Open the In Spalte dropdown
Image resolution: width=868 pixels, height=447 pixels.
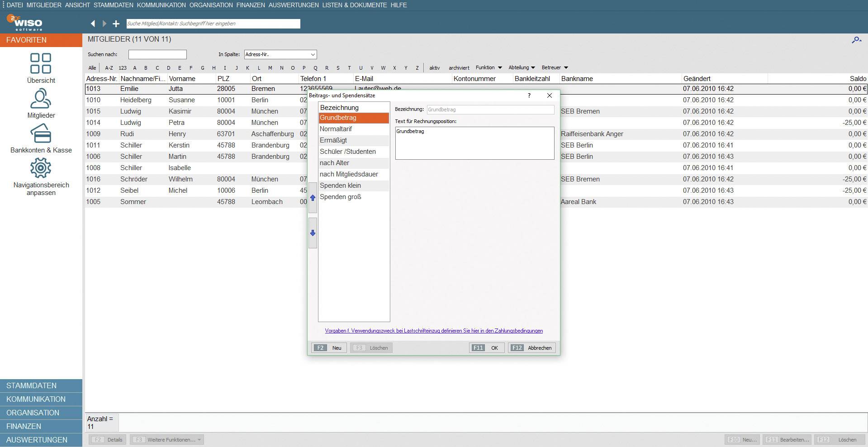[x=280, y=54]
